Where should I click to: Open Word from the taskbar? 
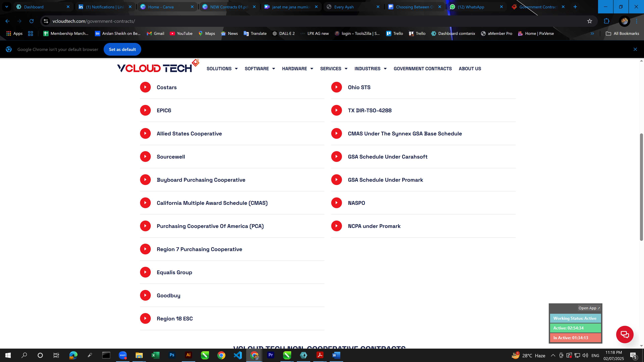point(336,355)
